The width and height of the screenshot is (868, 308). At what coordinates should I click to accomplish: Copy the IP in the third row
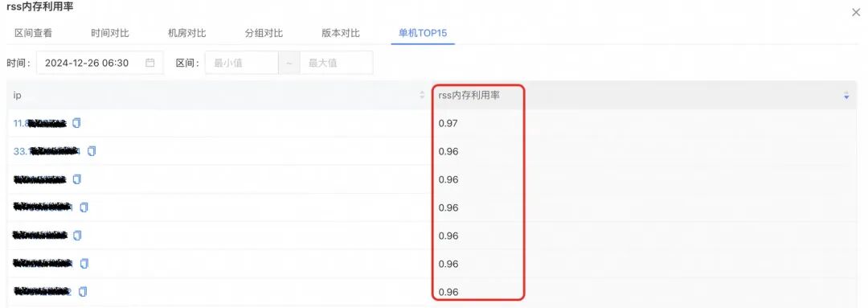(77, 179)
